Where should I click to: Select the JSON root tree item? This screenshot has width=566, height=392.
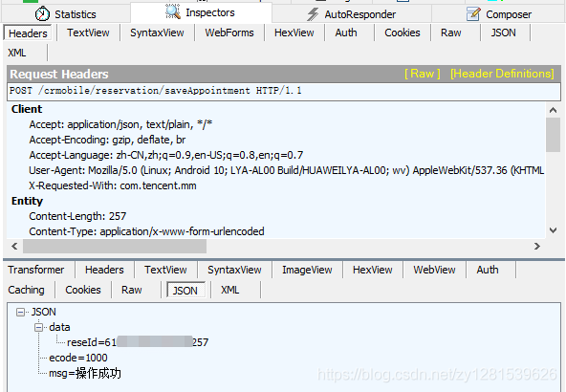43,312
